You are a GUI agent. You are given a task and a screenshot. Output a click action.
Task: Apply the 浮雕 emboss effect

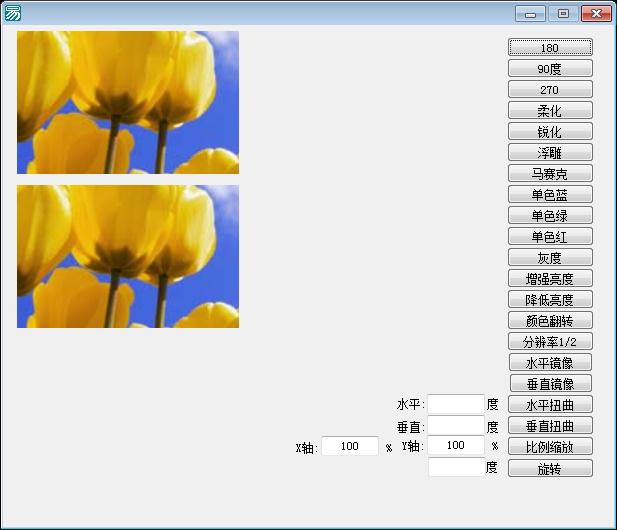[550, 152]
